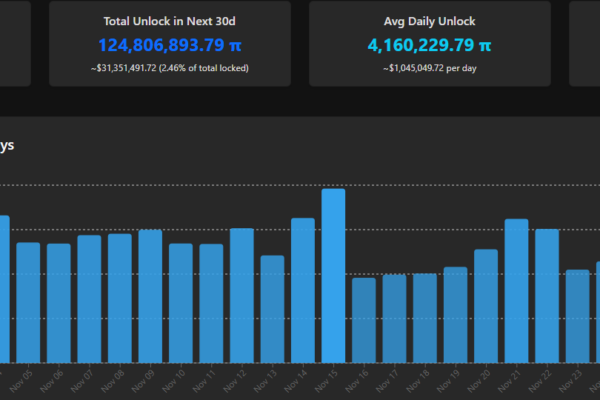Click the ~$1,045,049.72 per day text

pos(429,68)
